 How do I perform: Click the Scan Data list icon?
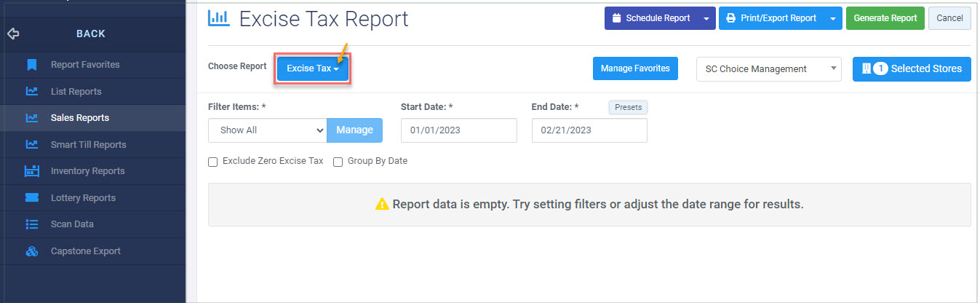pyautogui.click(x=31, y=224)
